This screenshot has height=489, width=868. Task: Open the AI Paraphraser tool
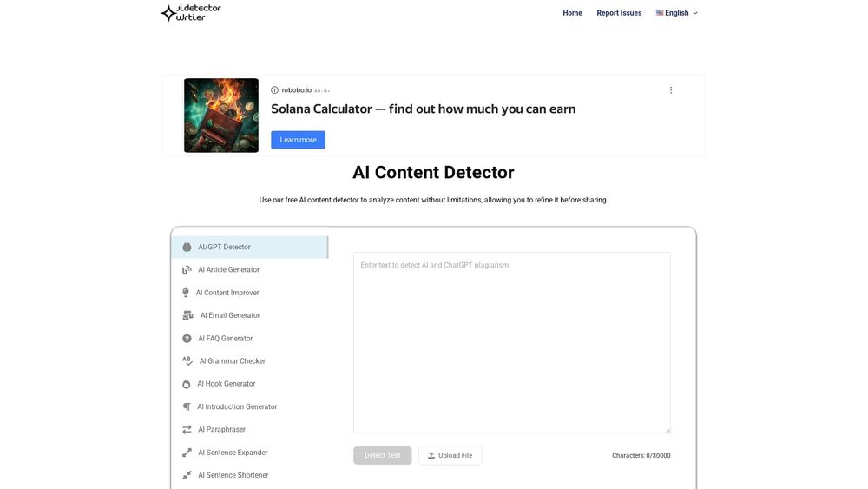click(x=221, y=429)
